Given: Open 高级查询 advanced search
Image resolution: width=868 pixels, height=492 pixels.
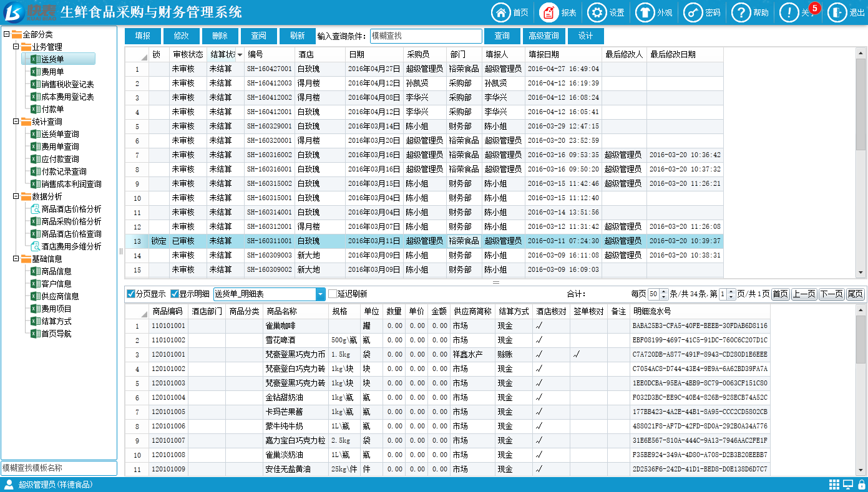Looking at the screenshot, I should pyautogui.click(x=544, y=36).
